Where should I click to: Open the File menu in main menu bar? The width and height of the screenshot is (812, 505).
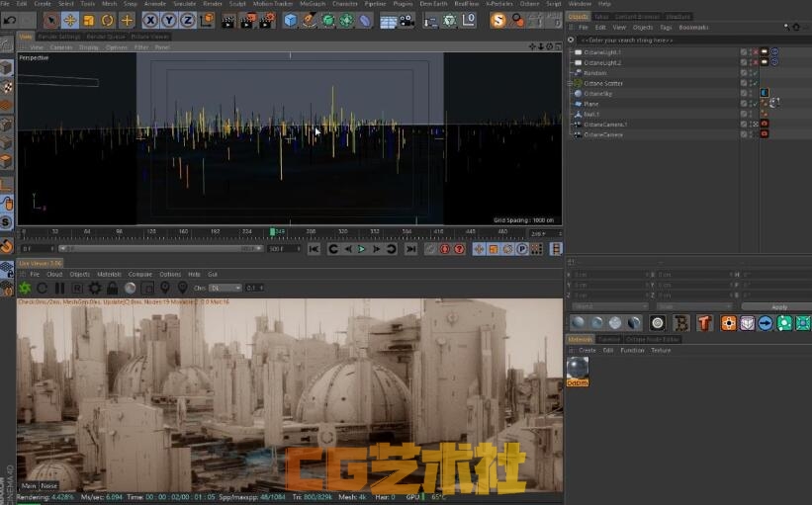[5, 4]
